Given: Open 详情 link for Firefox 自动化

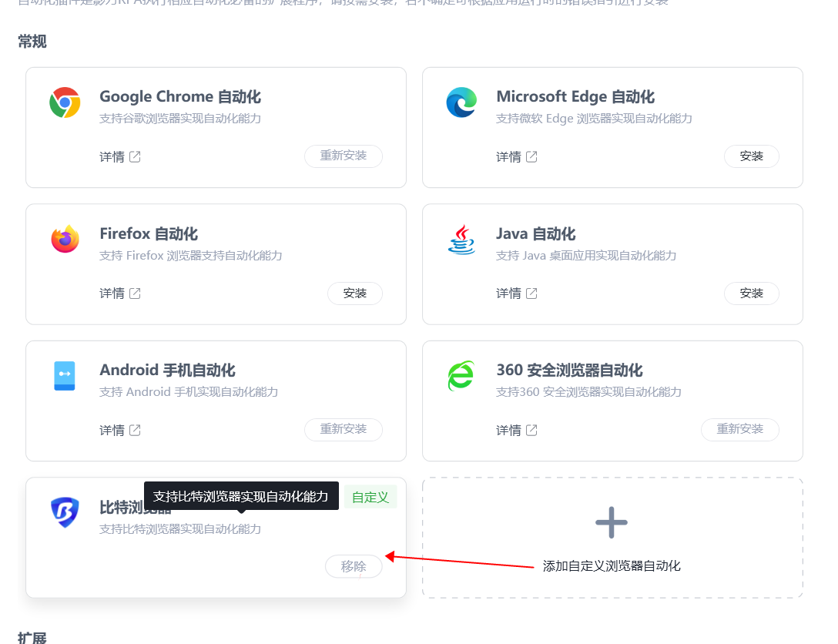Looking at the screenshot, I should point(112,293).
